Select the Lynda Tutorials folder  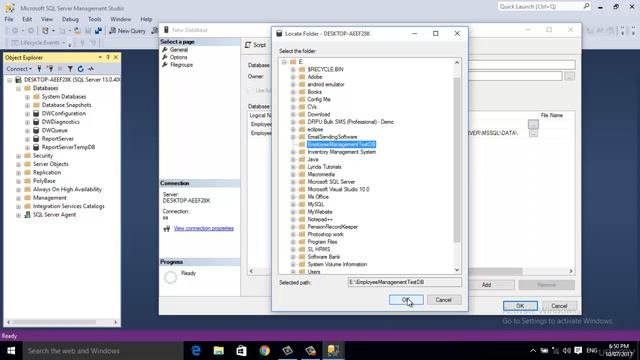[324, 167]
